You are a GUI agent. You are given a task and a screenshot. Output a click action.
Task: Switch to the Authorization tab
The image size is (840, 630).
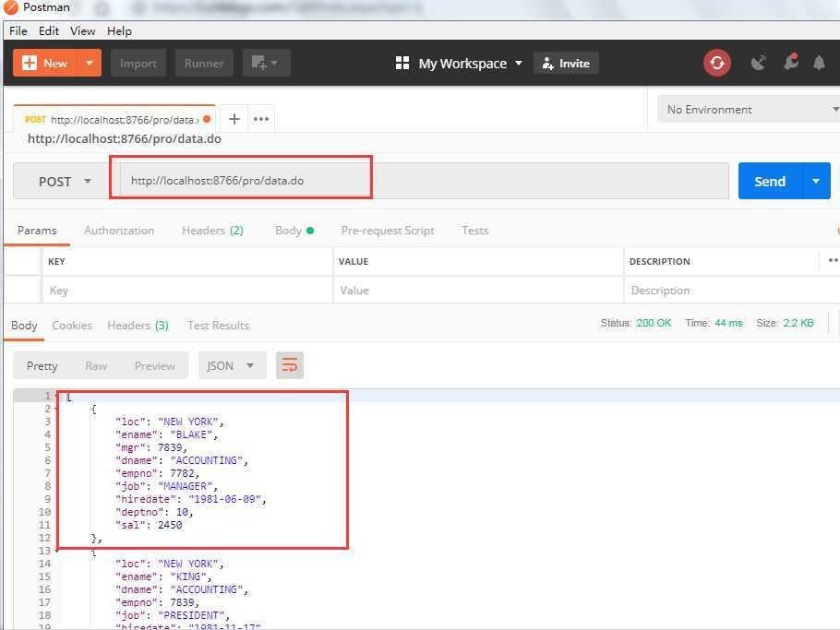119,231
